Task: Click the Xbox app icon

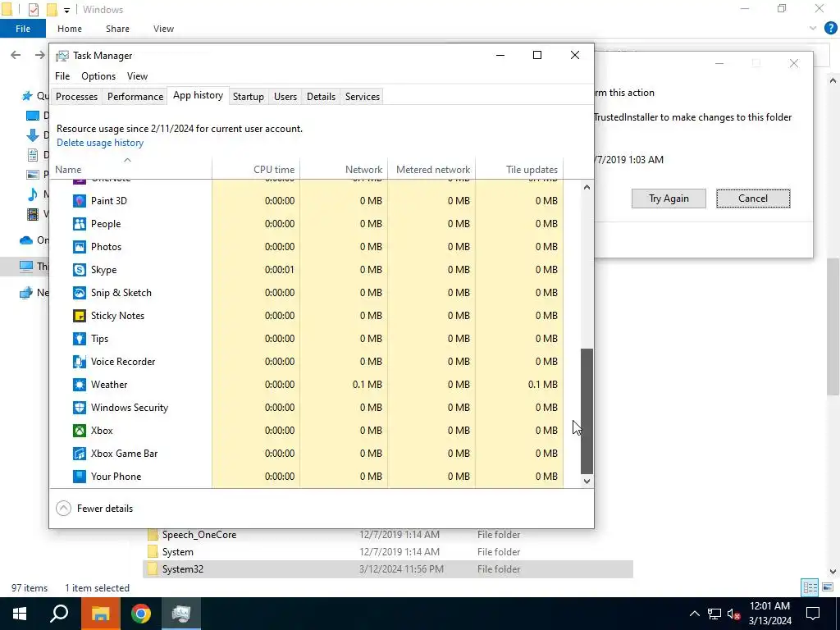Action: point(80,431)
